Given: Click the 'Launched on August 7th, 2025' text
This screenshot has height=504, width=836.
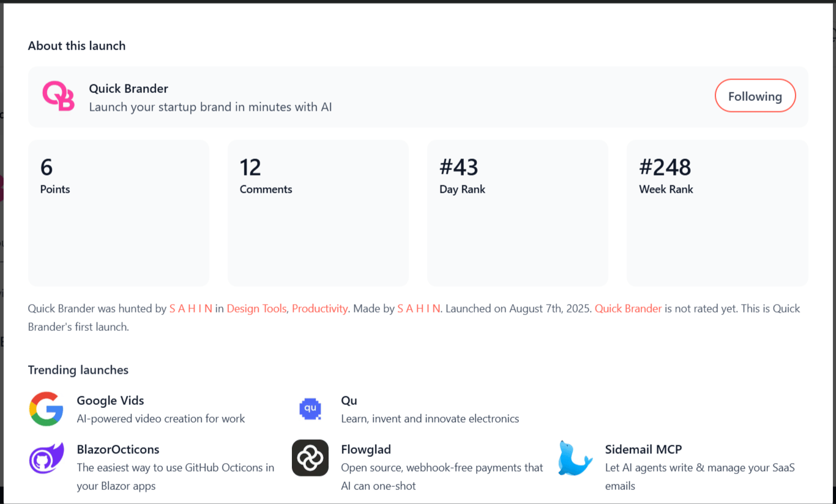Looking at the screenshot, I should tap(518, 309).
